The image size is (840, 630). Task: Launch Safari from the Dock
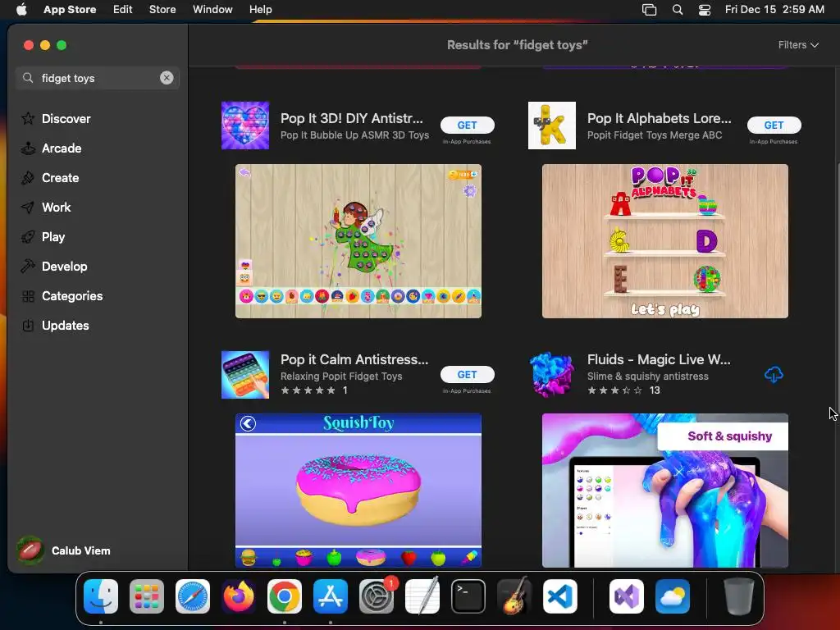(193, 596)
